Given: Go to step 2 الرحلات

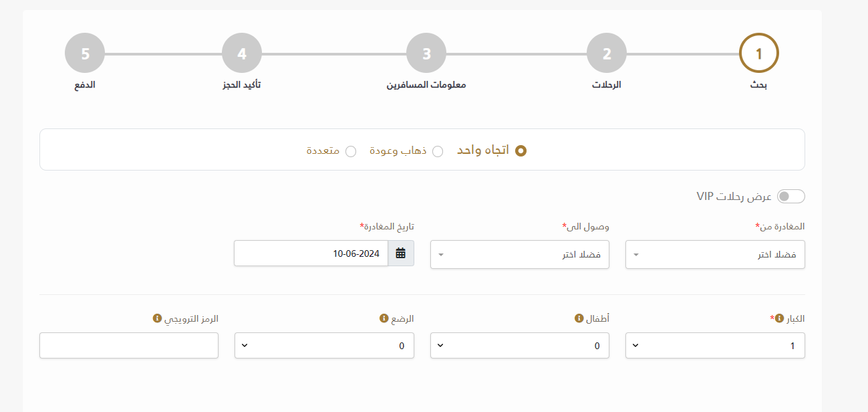Looking at the screenshot, I should coord(607,53).
